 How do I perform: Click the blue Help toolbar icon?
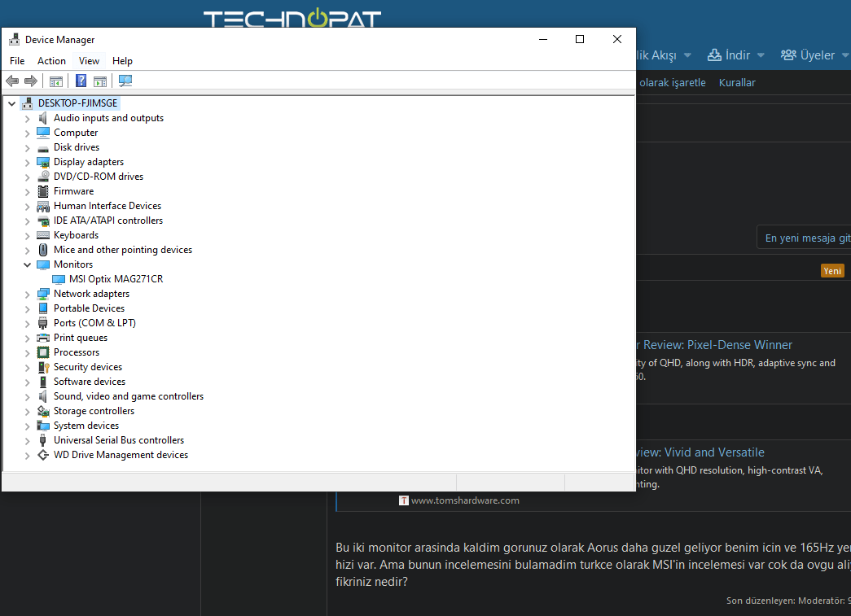[x=81, y=81]
